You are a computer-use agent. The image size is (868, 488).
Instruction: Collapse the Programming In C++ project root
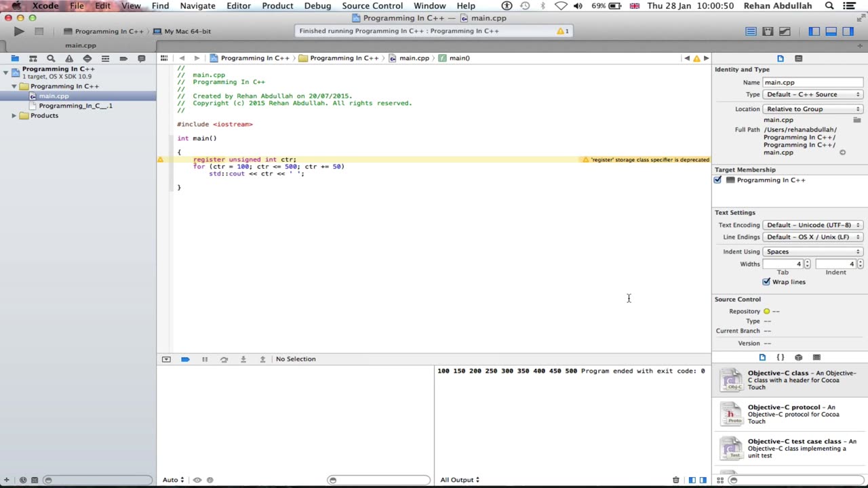6,72
